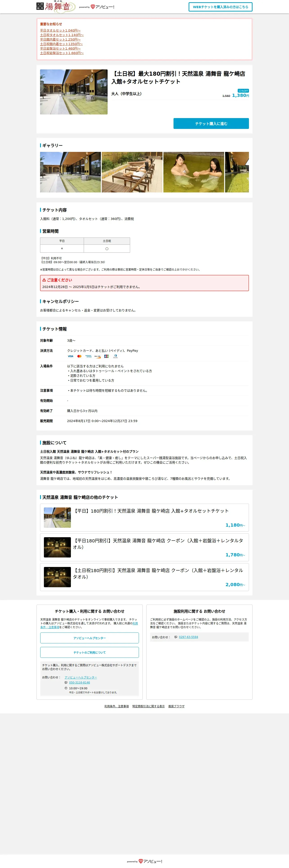
Task: Click the ギャラリー section heading
Action: coord(52,145)
